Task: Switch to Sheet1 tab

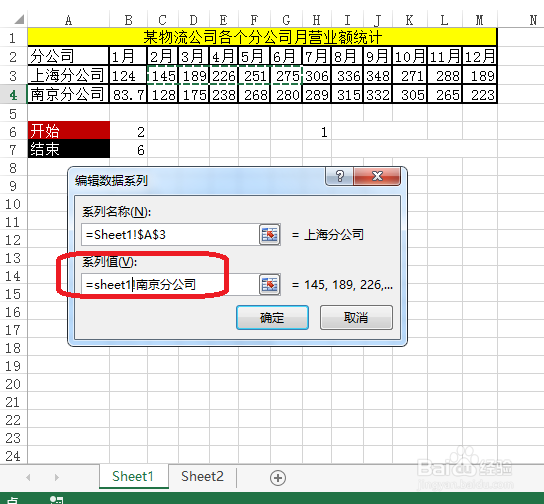Action: (133, 476)
